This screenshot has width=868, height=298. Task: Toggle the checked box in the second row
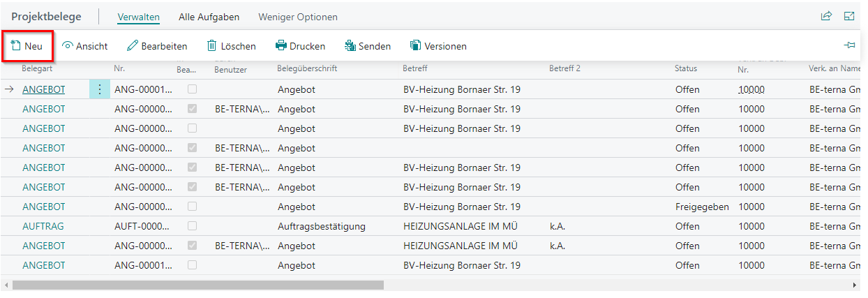(x=192, y=109)
